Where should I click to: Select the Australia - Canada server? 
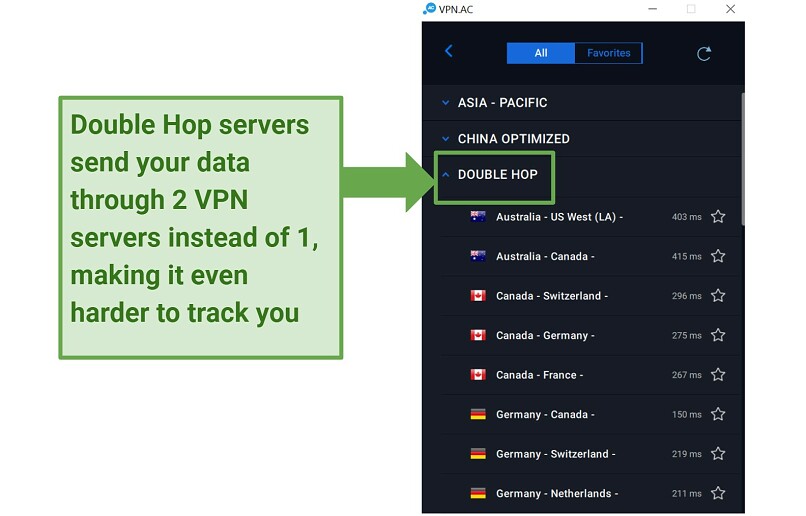[590, 256]
